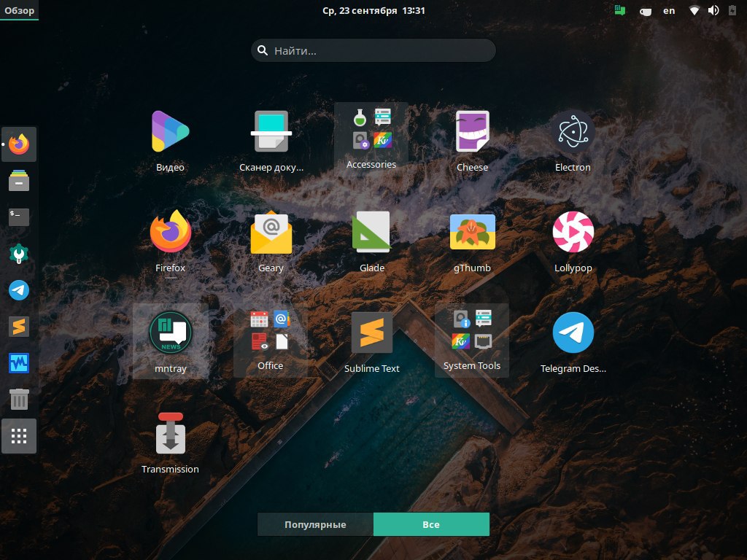Open the trash from the dock
This screenshot has height=560, width=747.
click(19, 400)
